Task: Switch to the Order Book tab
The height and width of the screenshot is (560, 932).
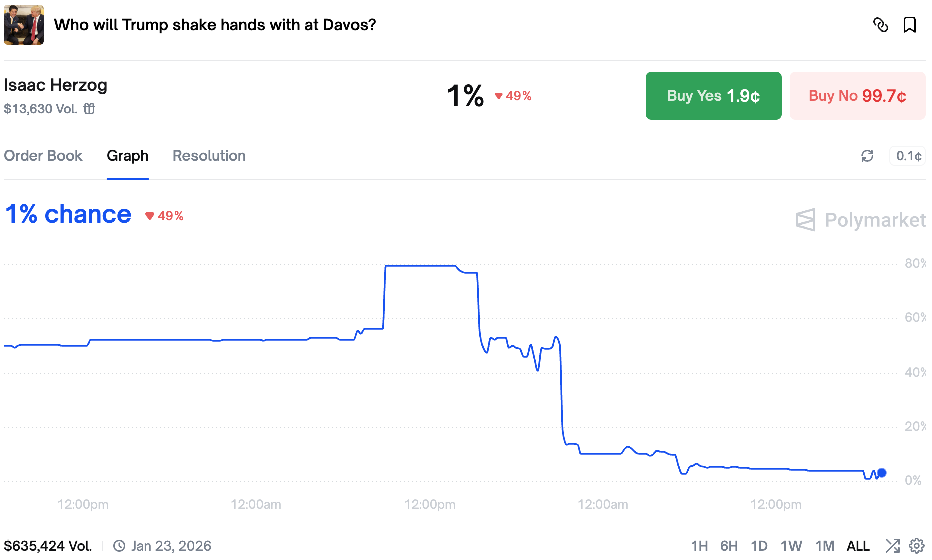Action: [43, 156]
